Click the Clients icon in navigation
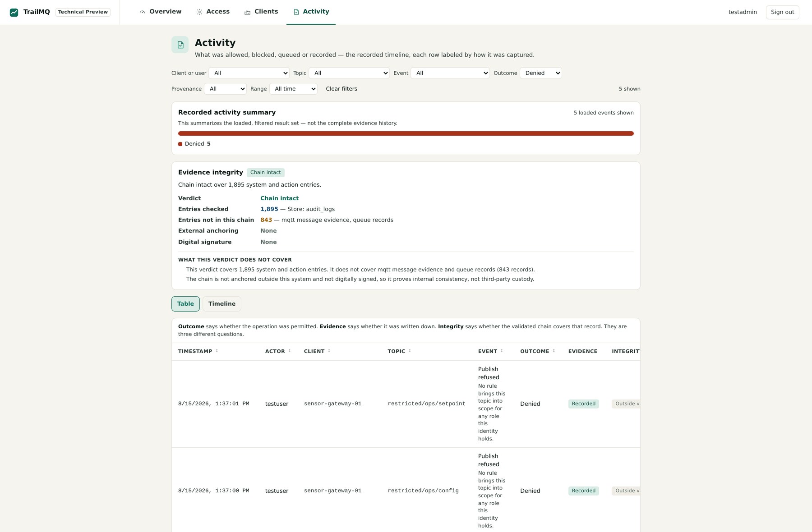The image size is (812, 532). coord(247,12)
